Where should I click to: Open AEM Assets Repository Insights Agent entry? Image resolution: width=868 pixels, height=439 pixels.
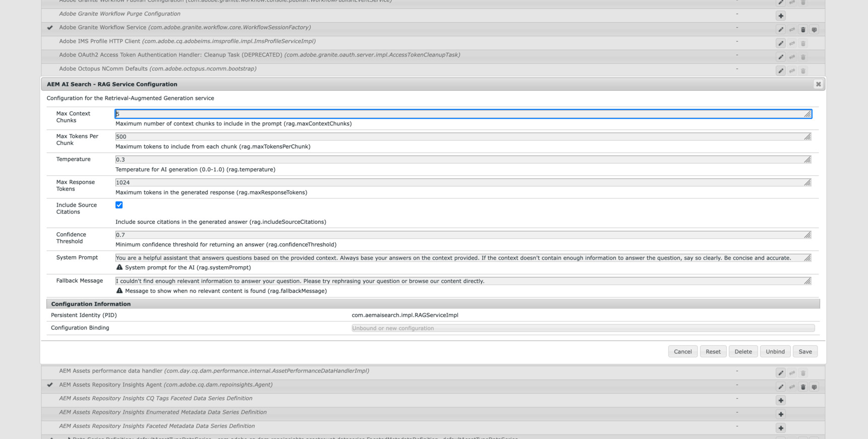(165, 385)
